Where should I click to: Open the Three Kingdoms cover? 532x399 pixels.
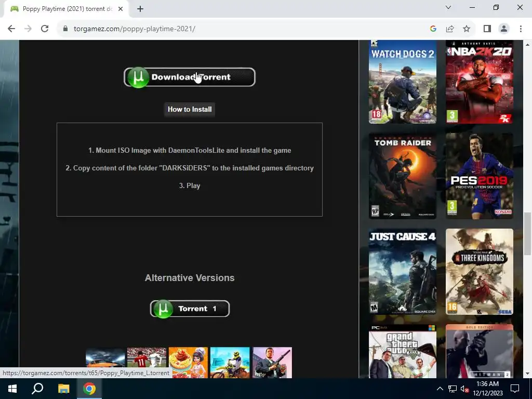click(x=480, y=272)
